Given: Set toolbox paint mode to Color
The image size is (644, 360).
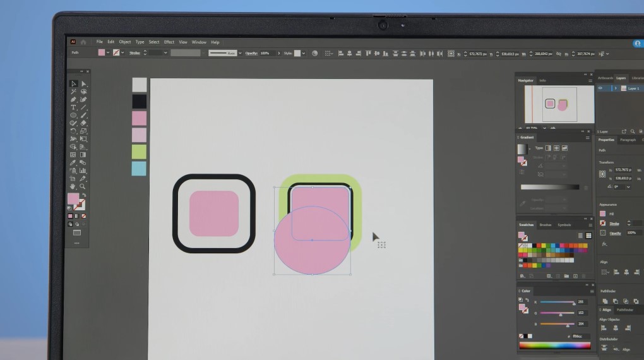Looking at the screenshot, I should pyautogui.click(x=70, y=216).
